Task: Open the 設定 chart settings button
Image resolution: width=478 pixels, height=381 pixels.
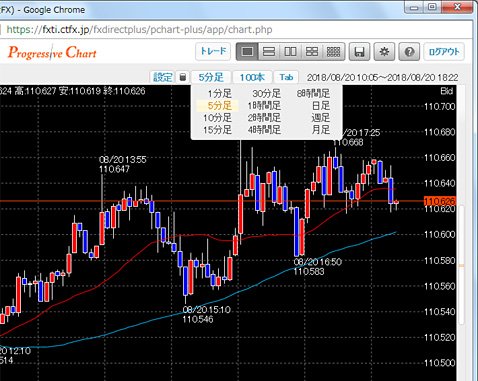Action: pos(162,77)
